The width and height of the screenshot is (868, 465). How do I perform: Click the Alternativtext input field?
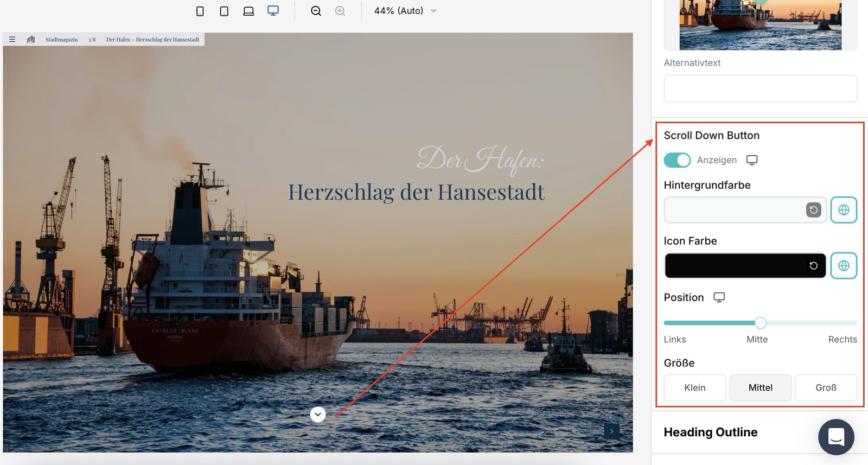[760, 88]
